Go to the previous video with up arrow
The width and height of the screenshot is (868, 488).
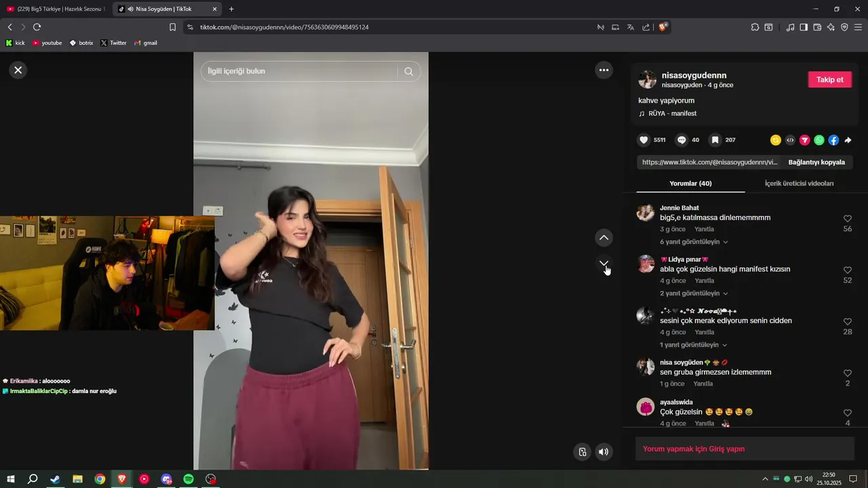click(x=604, y=238)
